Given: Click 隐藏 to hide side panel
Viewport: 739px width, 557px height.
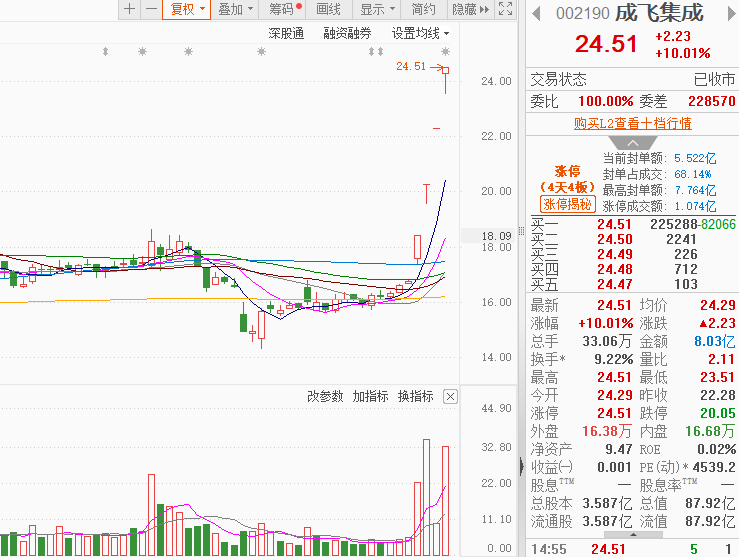Looking at the screenshot, I should pyautogui.click(x=470, y=9).
